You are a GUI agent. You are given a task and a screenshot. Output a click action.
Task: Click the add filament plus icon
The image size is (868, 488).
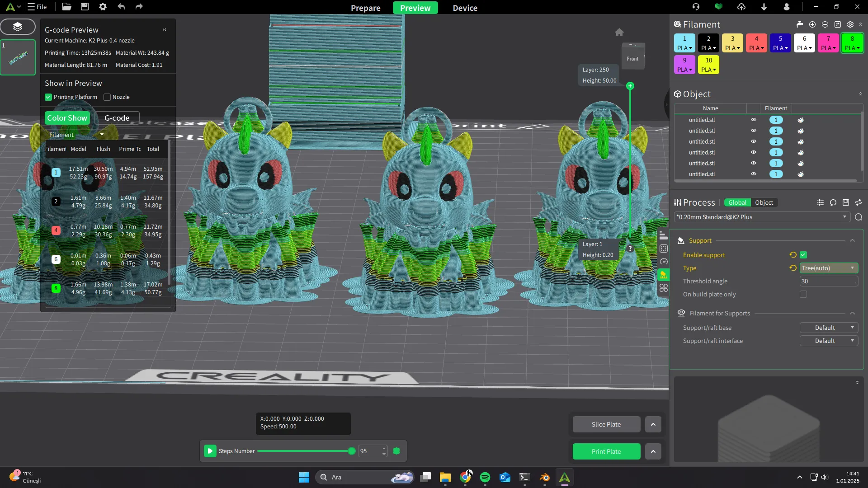click(x=812, y=24)
